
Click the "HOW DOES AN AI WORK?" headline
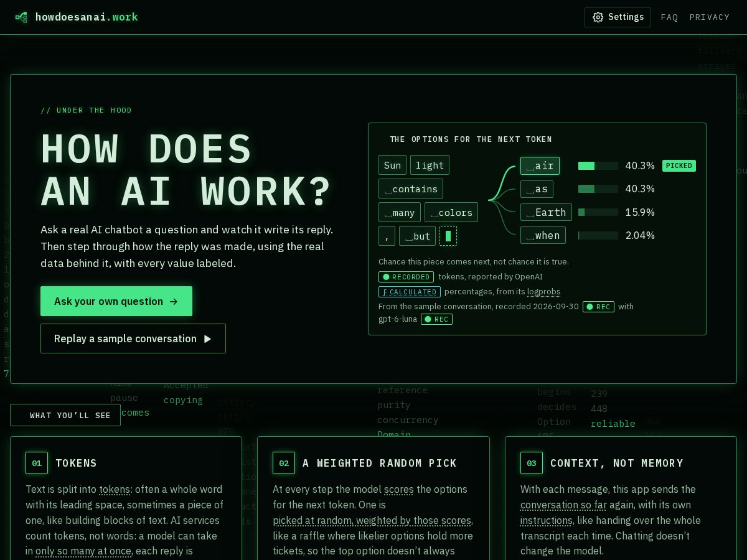point(186,170)
